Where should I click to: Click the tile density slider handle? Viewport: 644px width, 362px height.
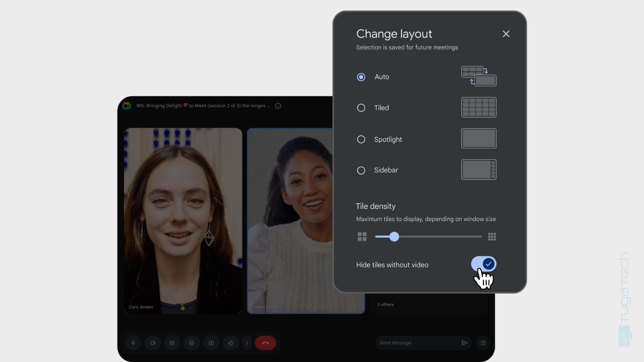pos(394,237)
